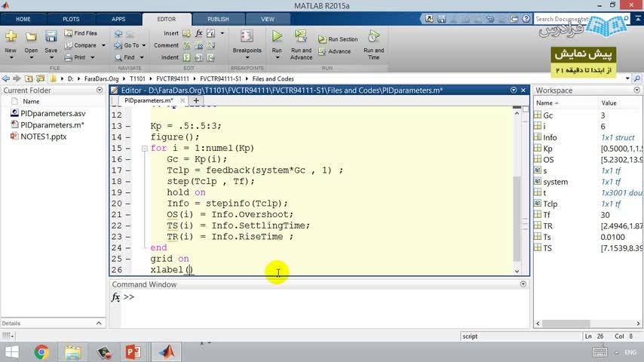Viewport: 644px width, 362px height.
Task: Switch to the HOME tab
Action: coord(23,20)
